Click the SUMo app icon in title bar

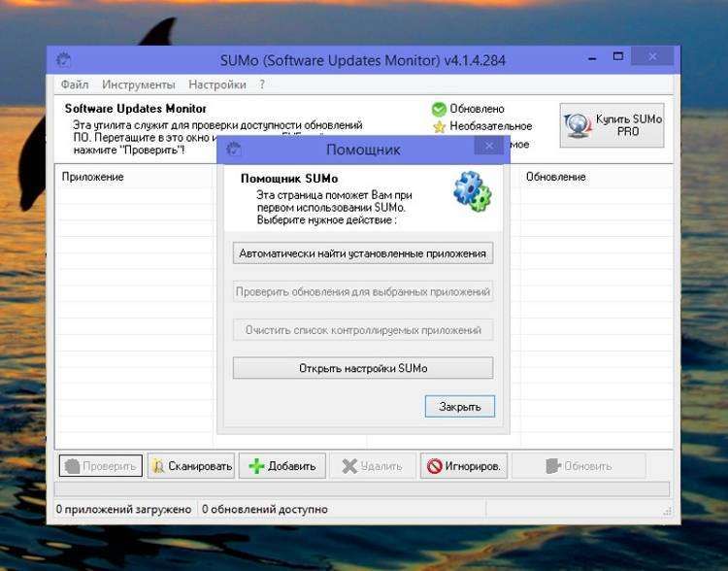(x=64, y=60)
